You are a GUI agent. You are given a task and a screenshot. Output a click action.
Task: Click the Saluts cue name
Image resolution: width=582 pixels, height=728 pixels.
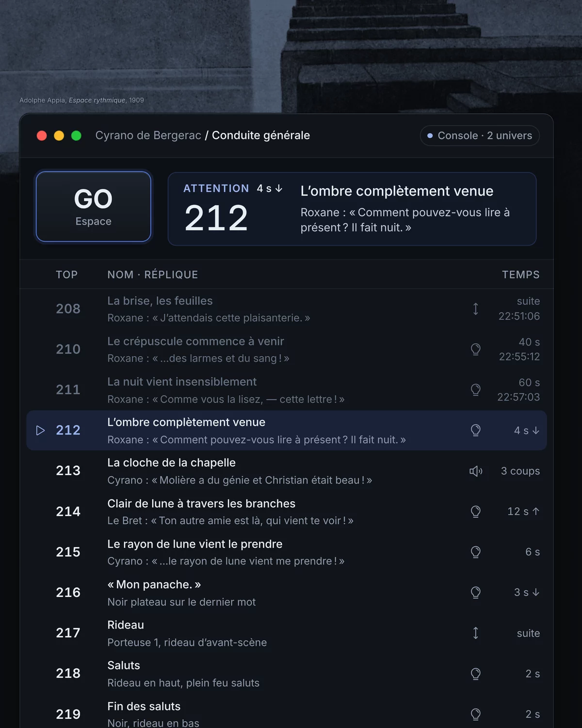pyautogui.click(x=124, y=665)
